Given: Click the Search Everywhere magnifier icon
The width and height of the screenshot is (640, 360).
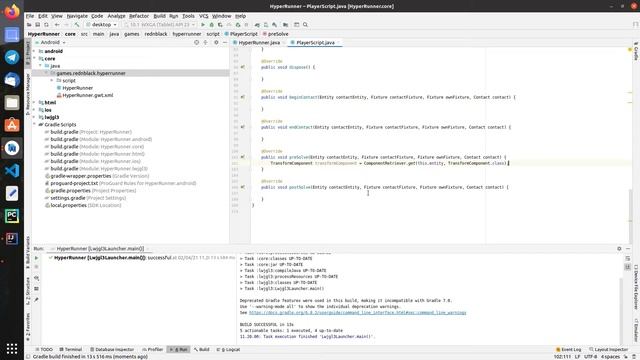Looking at the screenshot, I should (x=305, y=24).
